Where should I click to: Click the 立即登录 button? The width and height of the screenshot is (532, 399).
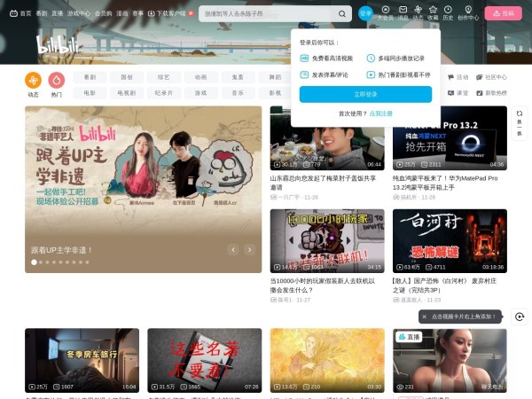pos(365,94)
